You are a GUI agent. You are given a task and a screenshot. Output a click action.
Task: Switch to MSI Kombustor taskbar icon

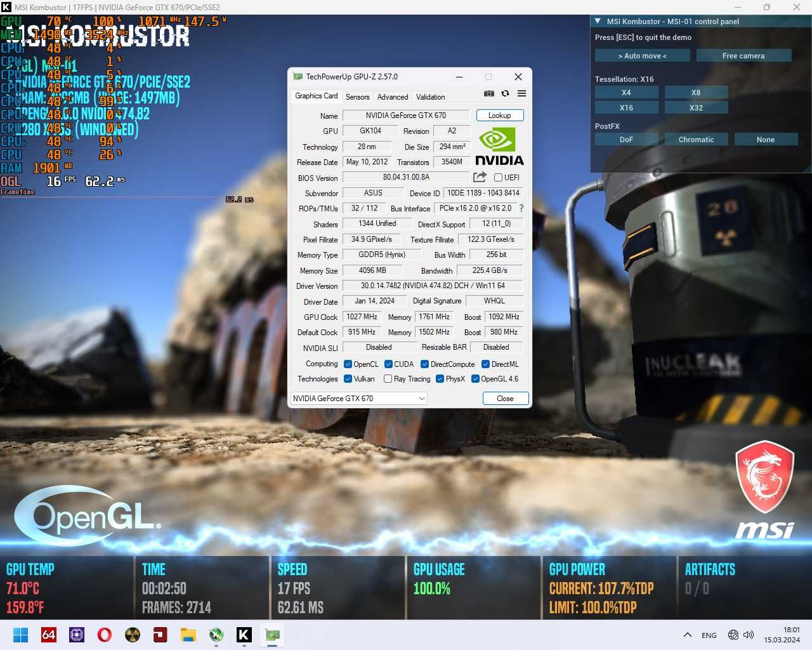click(x=244, y=635)
